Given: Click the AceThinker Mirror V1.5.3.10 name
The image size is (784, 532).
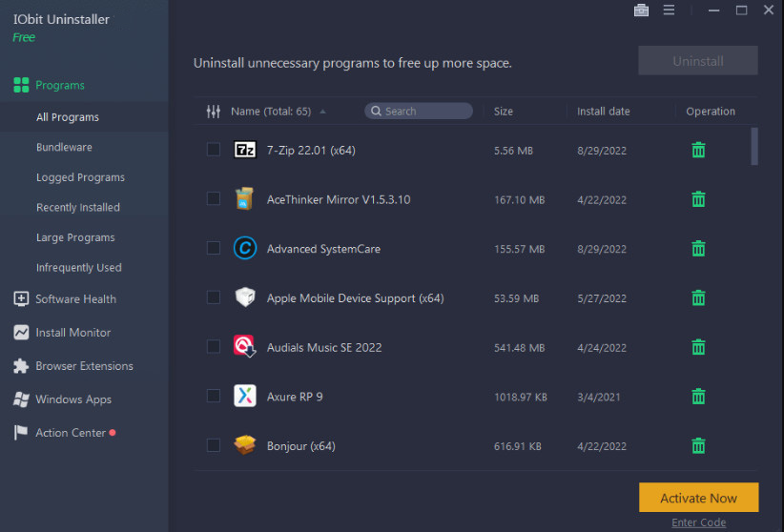Looking at the screenshot, I should [x=339, y=199].
